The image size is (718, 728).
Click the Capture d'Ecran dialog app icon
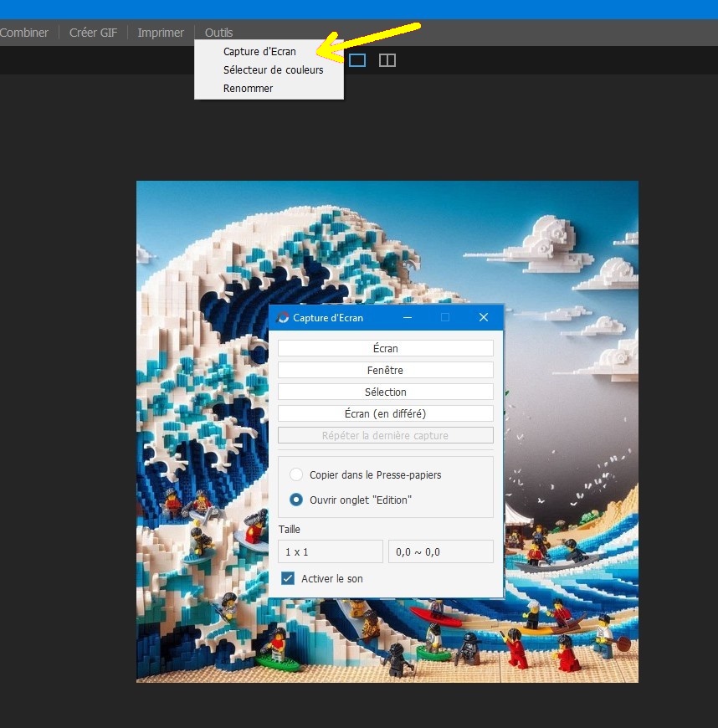click(282, 318)
